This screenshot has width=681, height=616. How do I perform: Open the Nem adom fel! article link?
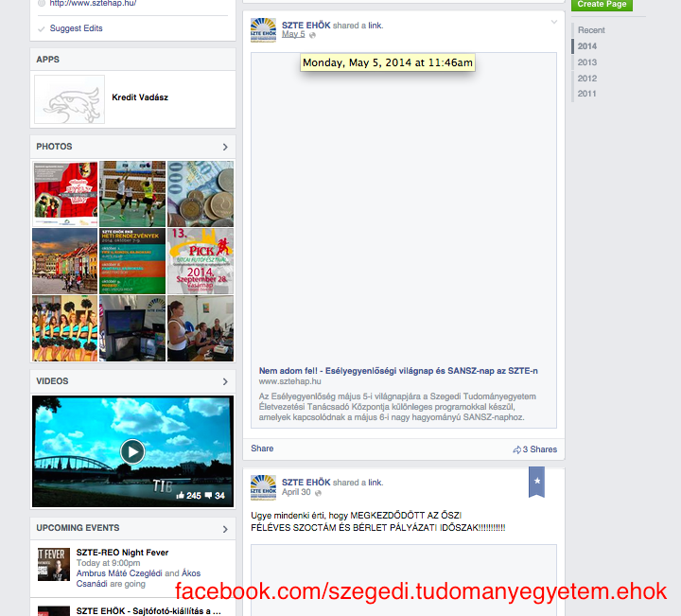[x=398, y=371]
